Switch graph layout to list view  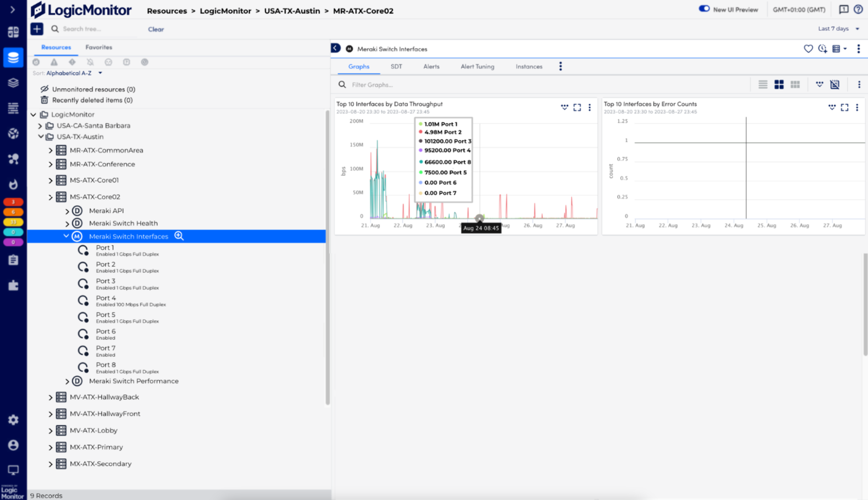(x=762, y=84)
